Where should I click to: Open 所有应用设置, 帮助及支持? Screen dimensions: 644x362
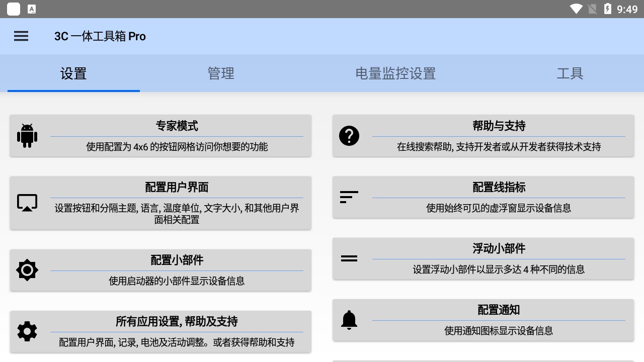click(160, 331)
